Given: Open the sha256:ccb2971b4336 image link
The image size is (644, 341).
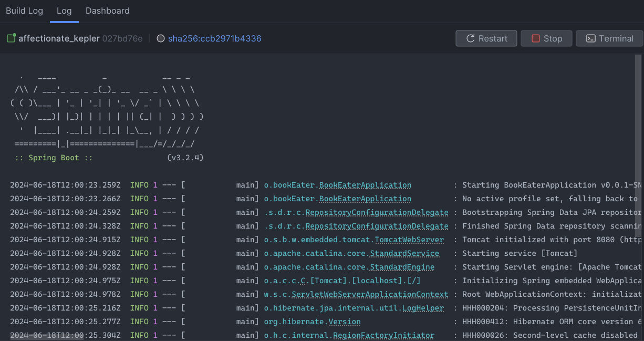Looking at the screenshot, I should coord(214,38).
